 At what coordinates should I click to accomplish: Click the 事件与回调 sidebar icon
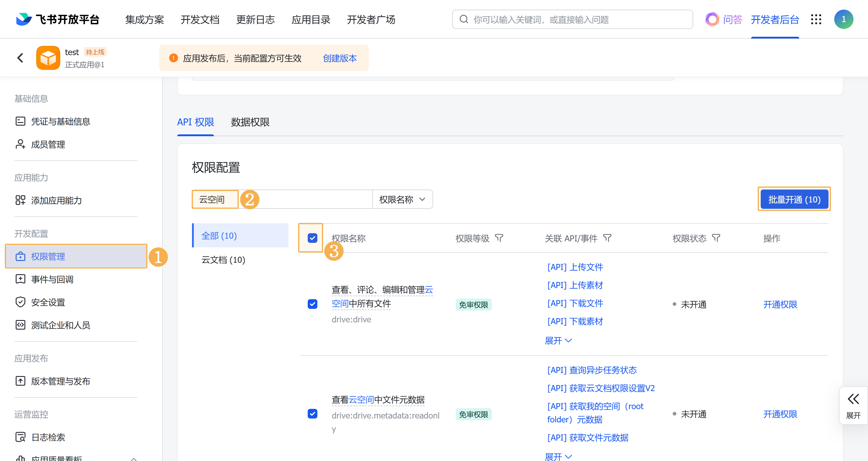20,279
